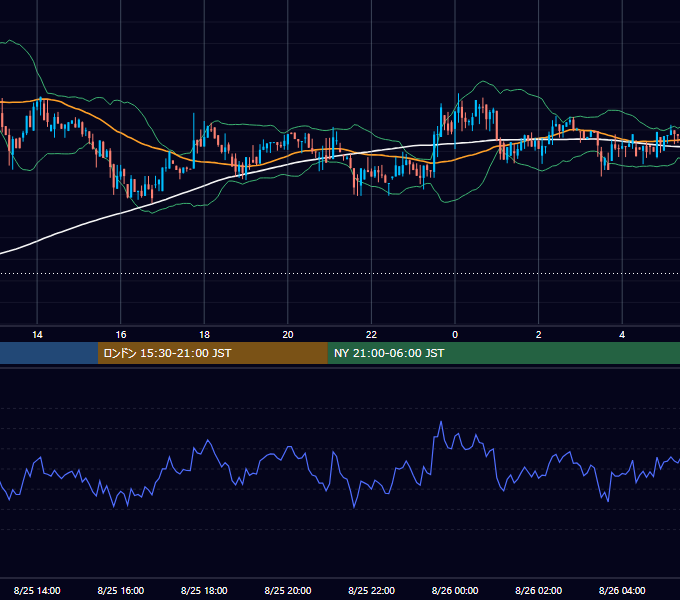The width and height of the screenshot is (680, 600).
Task: Click the 14 hour axis label
Action: click(37, 335)
